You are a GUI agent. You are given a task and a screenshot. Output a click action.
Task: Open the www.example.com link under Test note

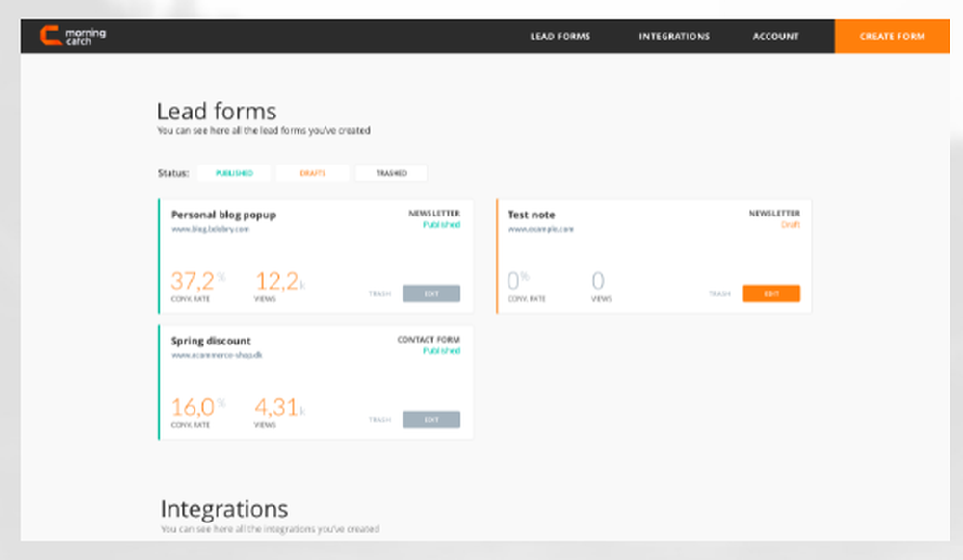pyautogui.click(x=540, y=229)
